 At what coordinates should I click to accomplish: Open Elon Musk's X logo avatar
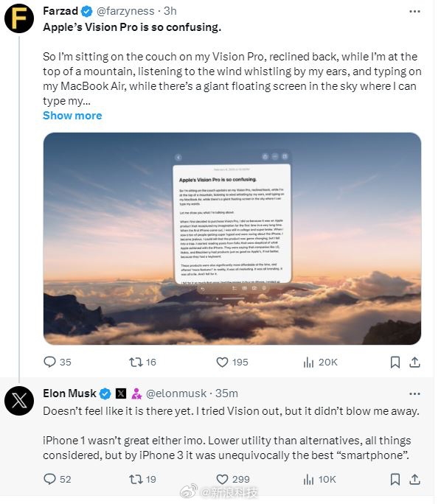pyautogui.click(x=19, y=401)
